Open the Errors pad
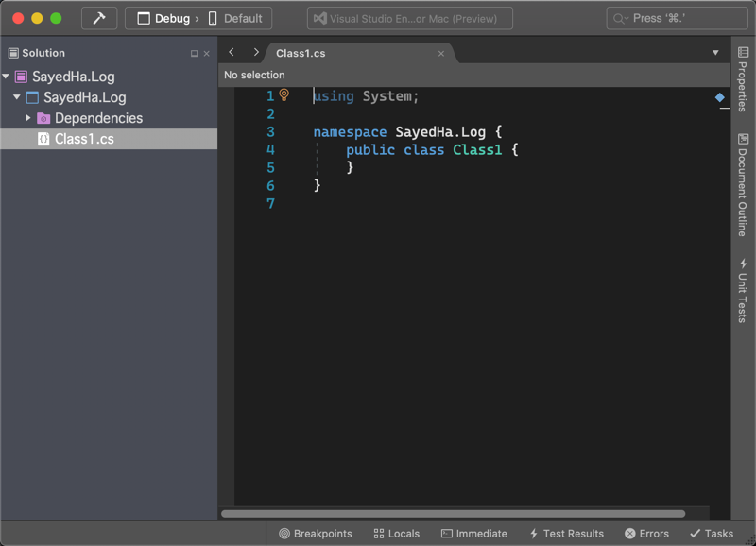The height and width of the screenshot is (546, 756). [x=646, y=534]
